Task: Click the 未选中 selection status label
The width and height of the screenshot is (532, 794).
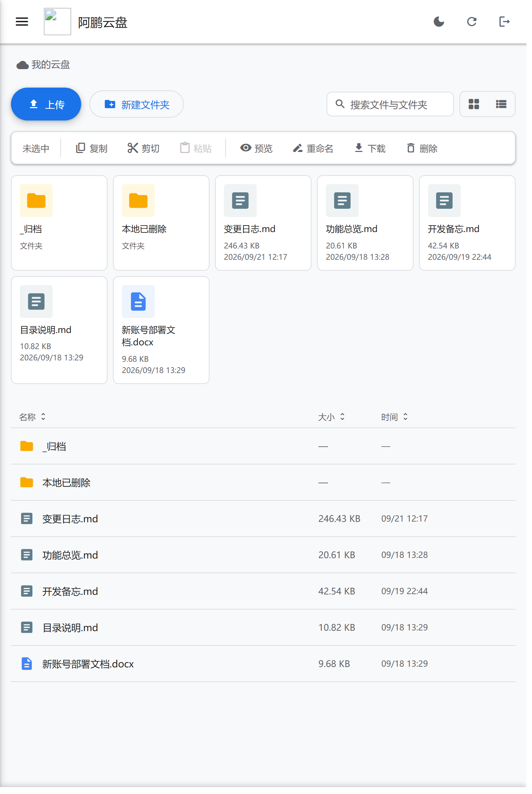Action: [36, 148]
